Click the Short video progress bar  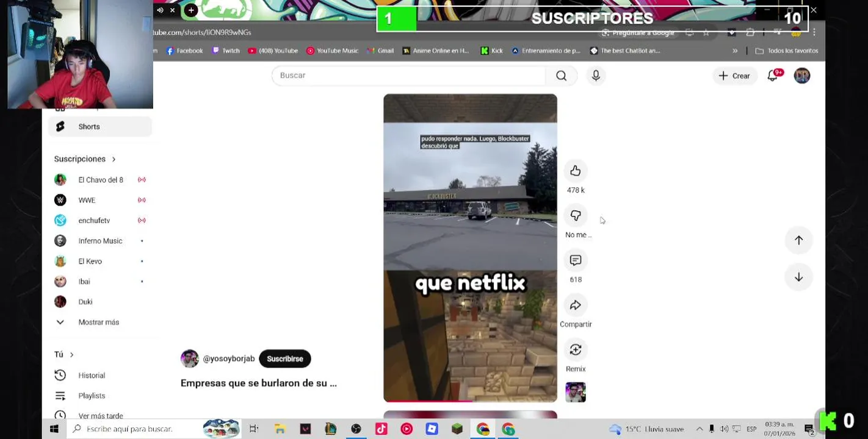470,401
